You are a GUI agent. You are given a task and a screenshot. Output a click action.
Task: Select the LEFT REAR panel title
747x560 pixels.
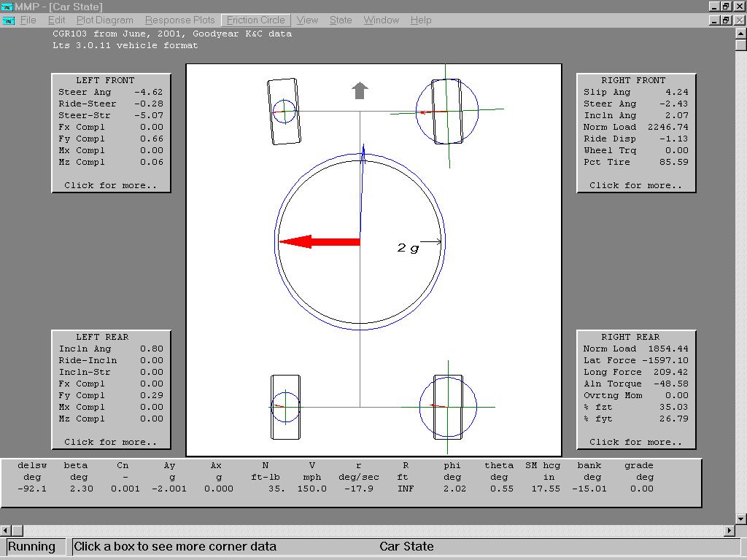click(x=102, y=337)
